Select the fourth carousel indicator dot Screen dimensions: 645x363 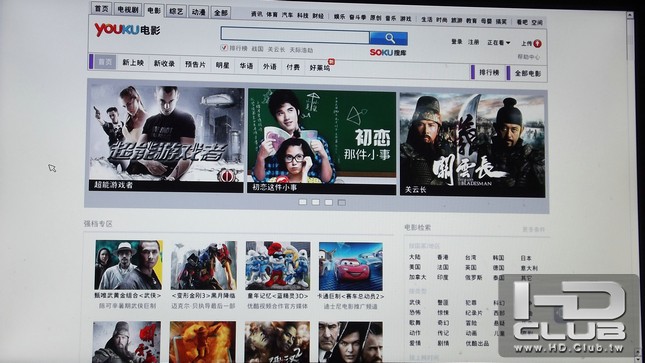342,202
